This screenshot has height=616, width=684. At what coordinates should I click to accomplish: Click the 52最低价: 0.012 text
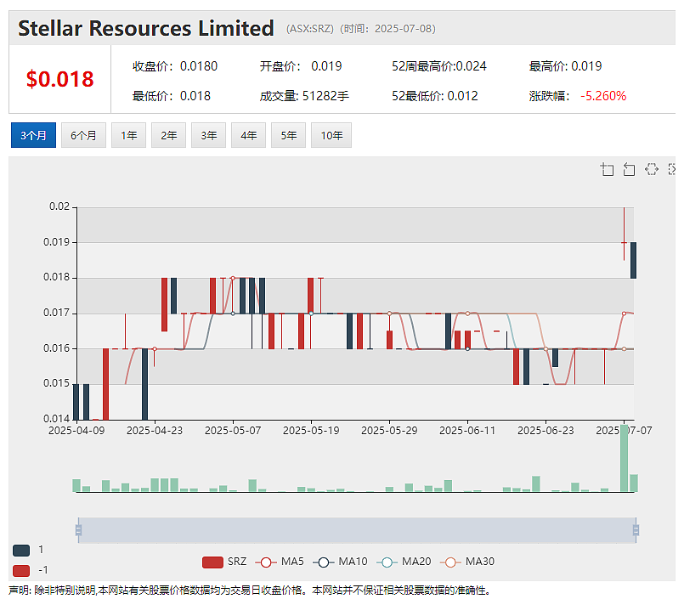point(434,96)
